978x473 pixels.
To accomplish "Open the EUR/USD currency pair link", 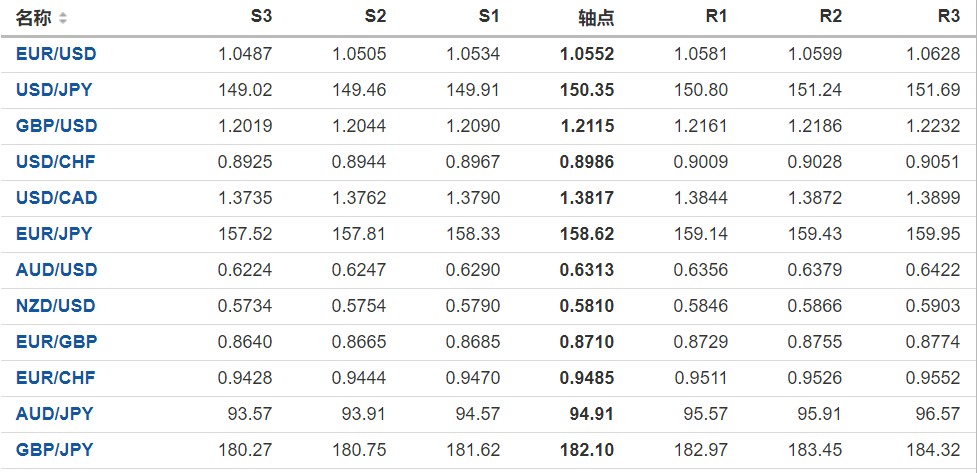I will (x=56, y=54).
